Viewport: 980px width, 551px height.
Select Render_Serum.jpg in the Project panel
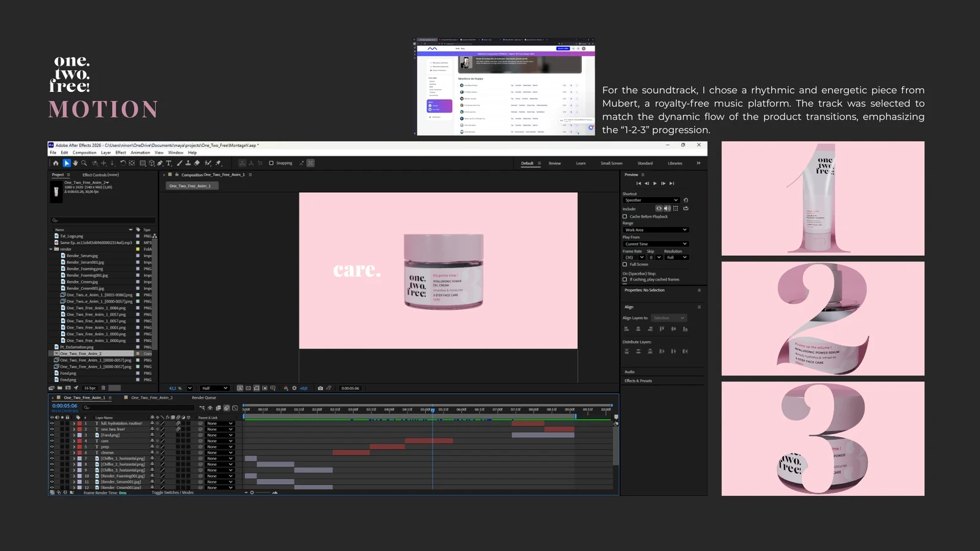pos(82,256)
